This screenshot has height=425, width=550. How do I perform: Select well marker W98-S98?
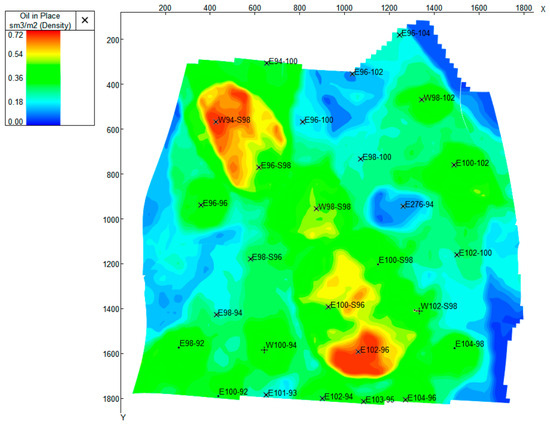click(x=316, y=209)
